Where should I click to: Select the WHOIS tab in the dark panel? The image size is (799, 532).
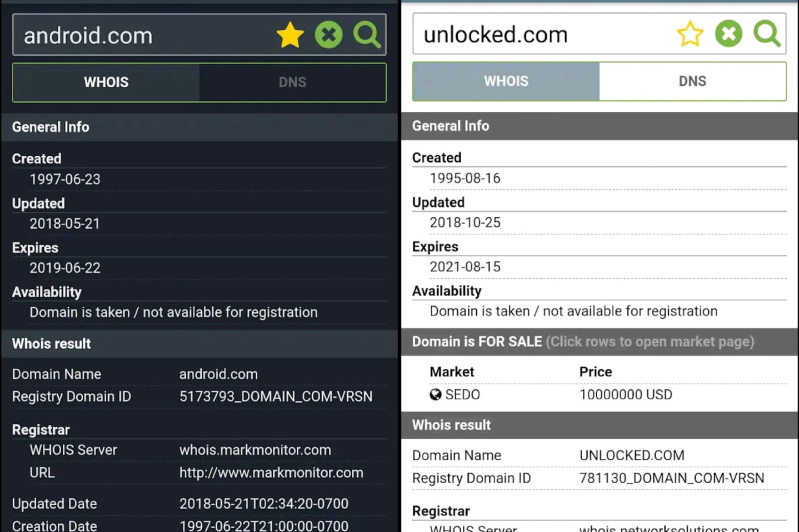point(106,82)
